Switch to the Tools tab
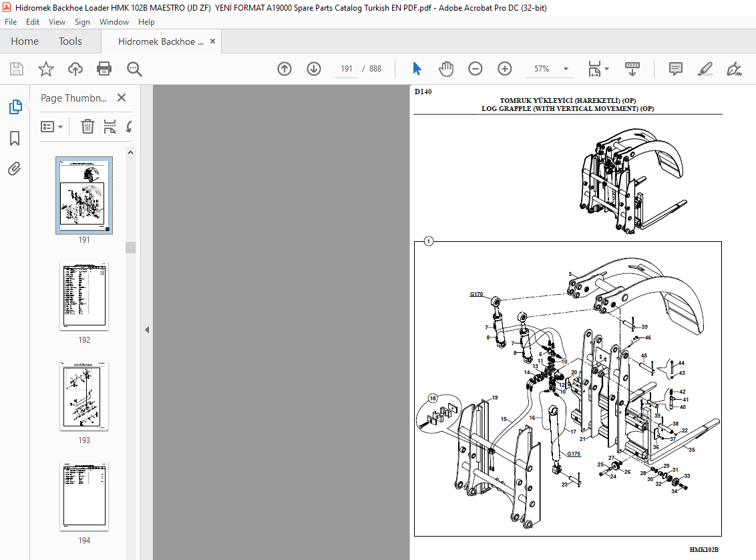 pyautogui.click(x=70, y=41)
